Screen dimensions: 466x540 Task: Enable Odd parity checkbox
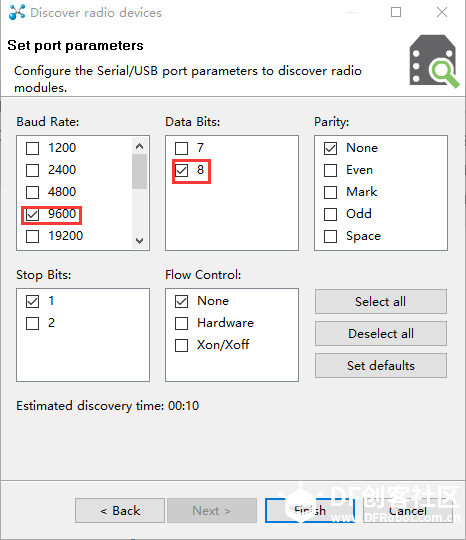point(330,214)
